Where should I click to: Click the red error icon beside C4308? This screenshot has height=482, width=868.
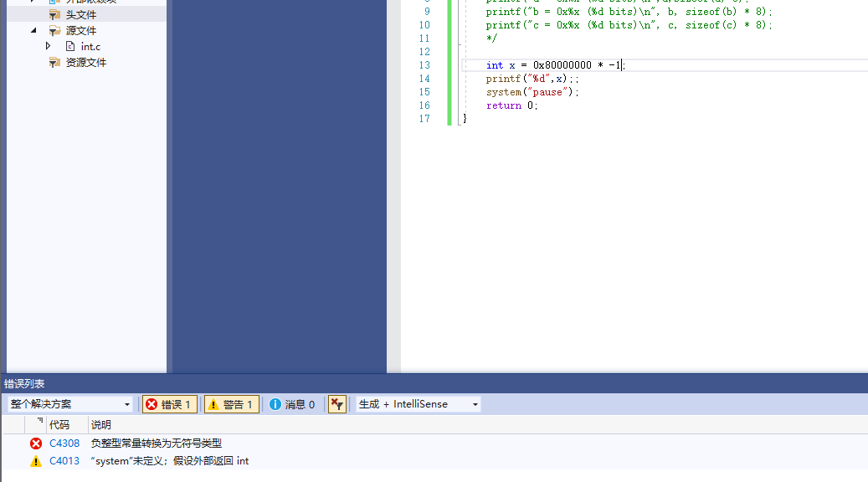(x=35, y=443)
